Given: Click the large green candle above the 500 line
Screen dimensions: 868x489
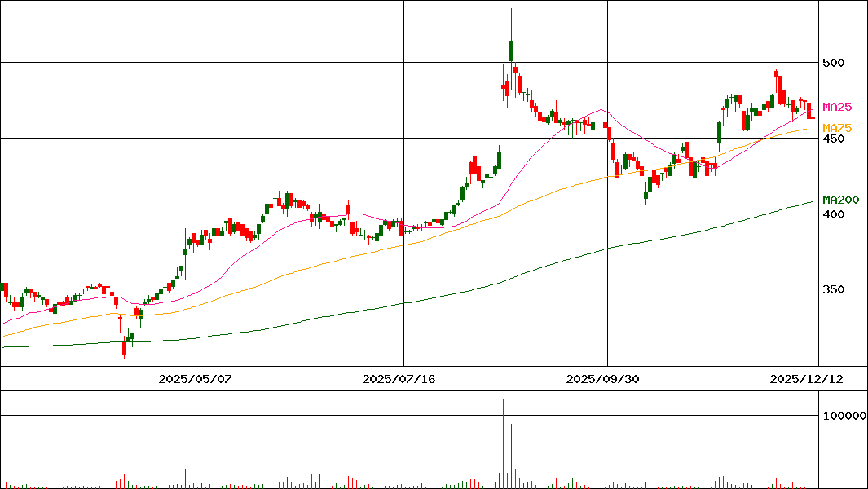Looking at the screenshot, I should (x=511, y=51).
